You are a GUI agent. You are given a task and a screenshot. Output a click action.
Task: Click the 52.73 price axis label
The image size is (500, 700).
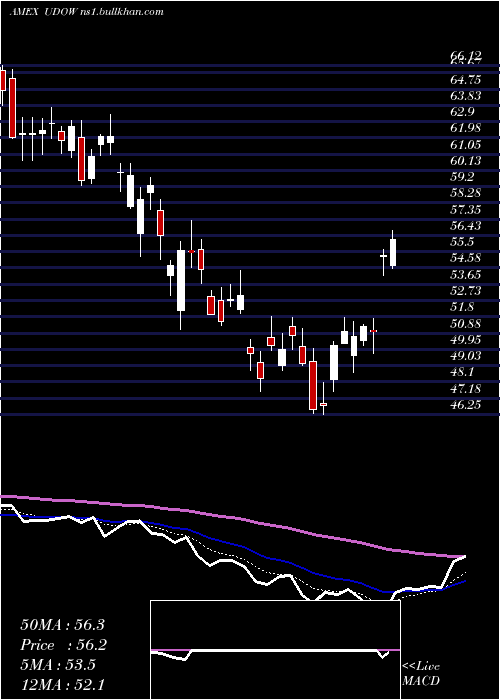point(466,291)
